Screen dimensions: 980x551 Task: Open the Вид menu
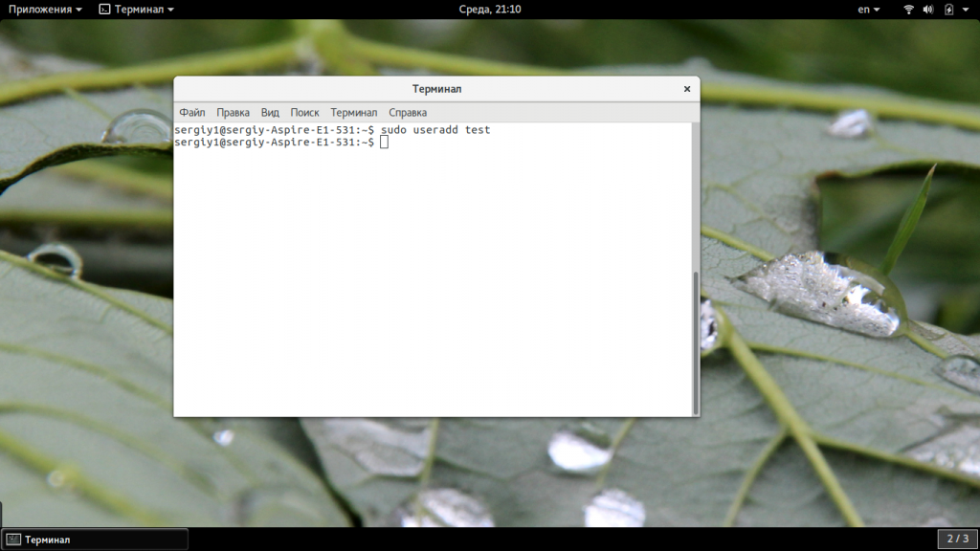click(270, 113)
